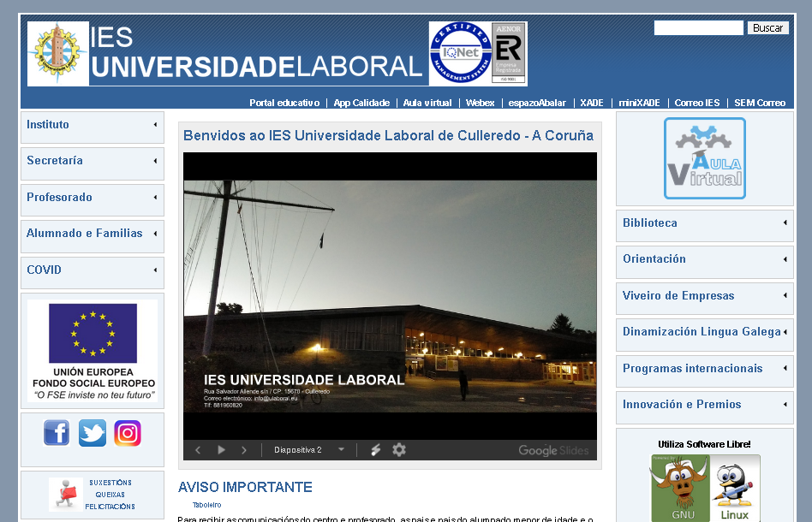This screenshot has height=522, width=812.
Task: Click the IQNet certified management badge
Action: (460, 53)
